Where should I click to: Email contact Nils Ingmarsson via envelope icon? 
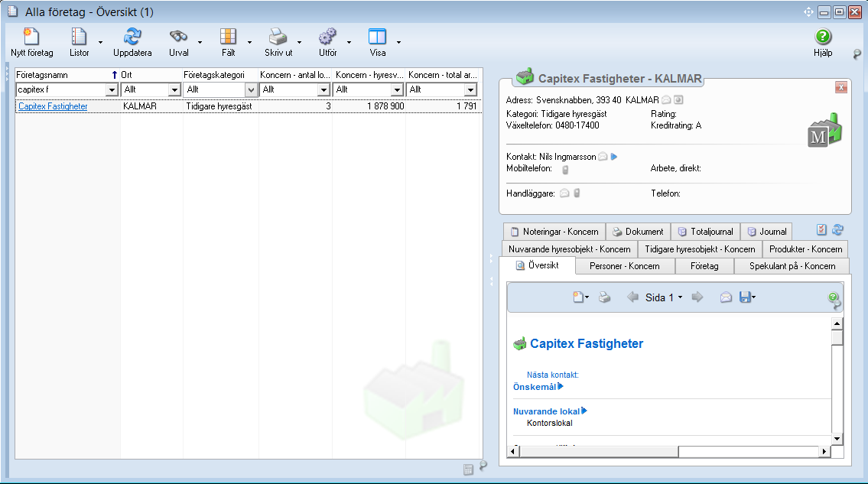(x=603, y=157)
